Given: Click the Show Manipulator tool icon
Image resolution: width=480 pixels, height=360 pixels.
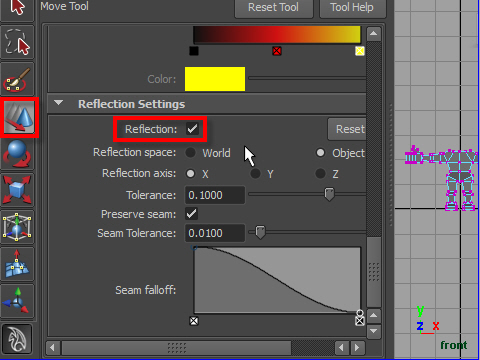Looking at the screenshot, I should point(17,301).
